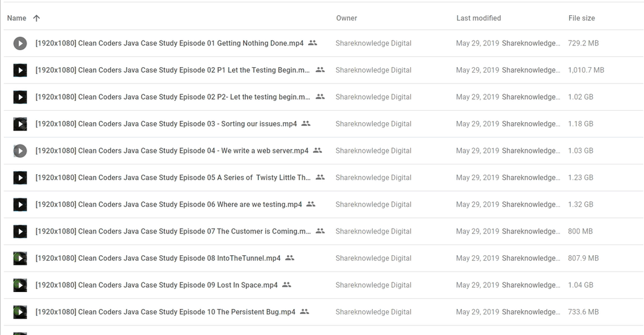Click the video icon for Episode 04

(20, 151)
